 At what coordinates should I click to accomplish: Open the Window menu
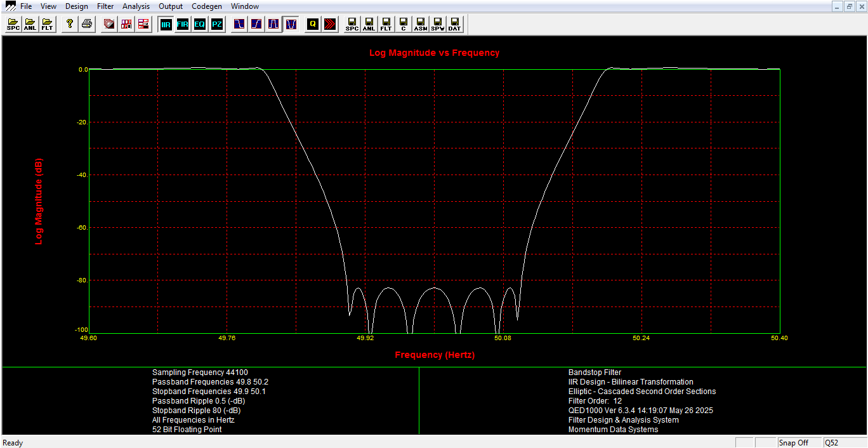click(245, 6)
